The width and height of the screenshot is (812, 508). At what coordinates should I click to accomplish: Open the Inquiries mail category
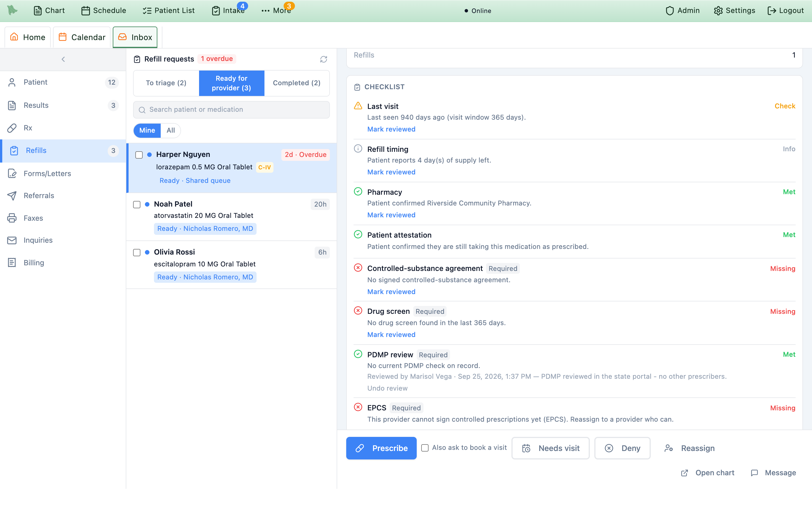coord(63,240)
